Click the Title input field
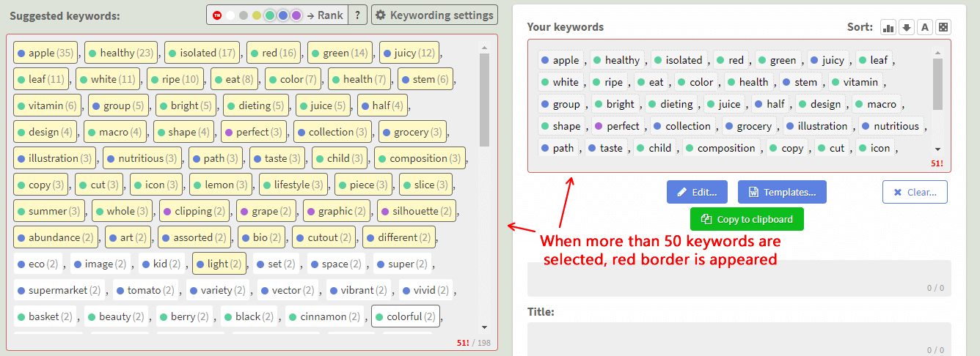The height and width of the screenshot is (356, 980). click(739, 338)
